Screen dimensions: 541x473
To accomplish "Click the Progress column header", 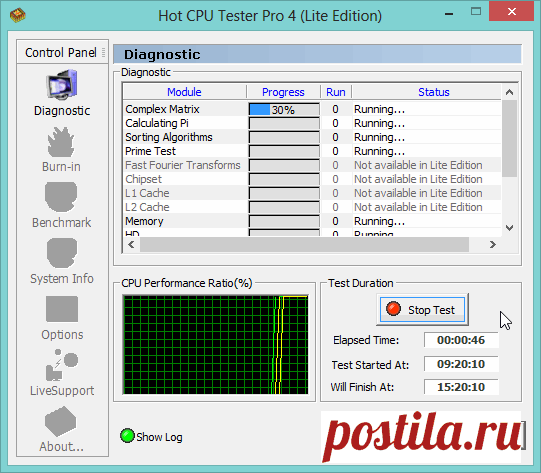I will click(x=283, y=92).
